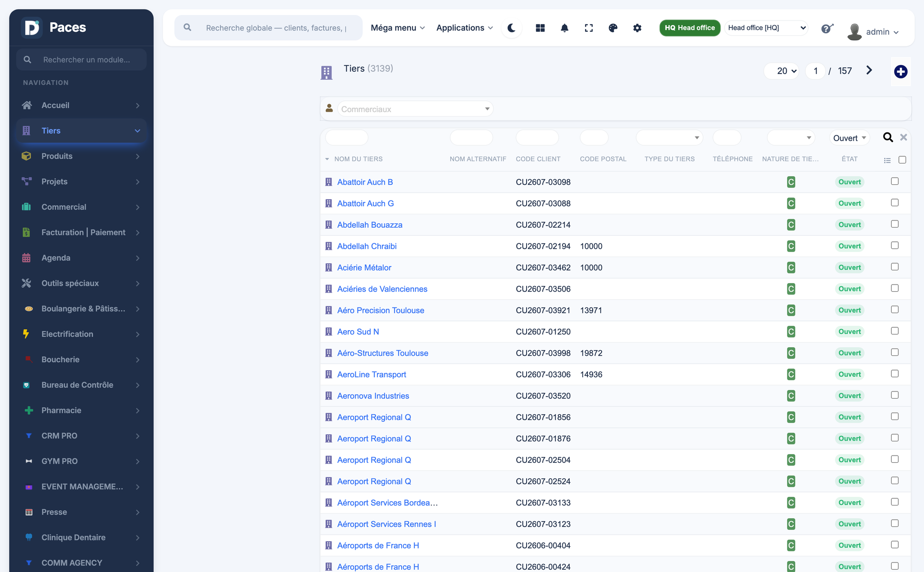This screenshot has width=924, height=572.
Task: Sort by Nom du tiers column header
Action: click(x=358, y=159)
